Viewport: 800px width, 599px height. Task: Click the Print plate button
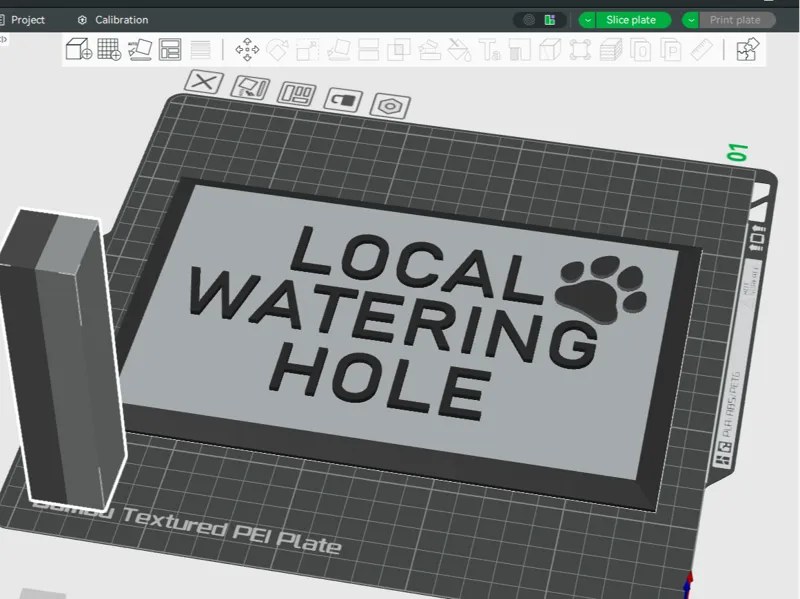pos(737,20)
